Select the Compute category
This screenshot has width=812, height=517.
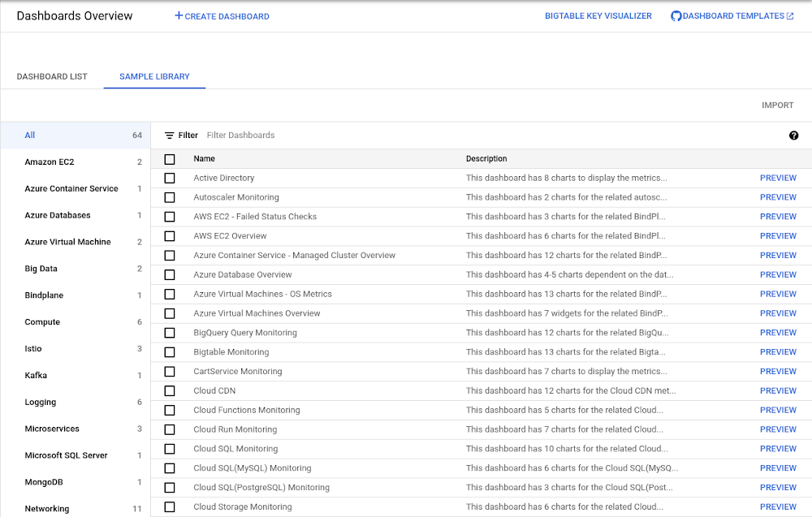[x=76, y=322]
